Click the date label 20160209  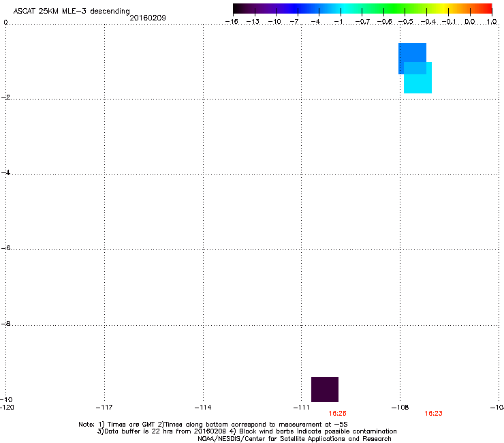tap(148, 18)
